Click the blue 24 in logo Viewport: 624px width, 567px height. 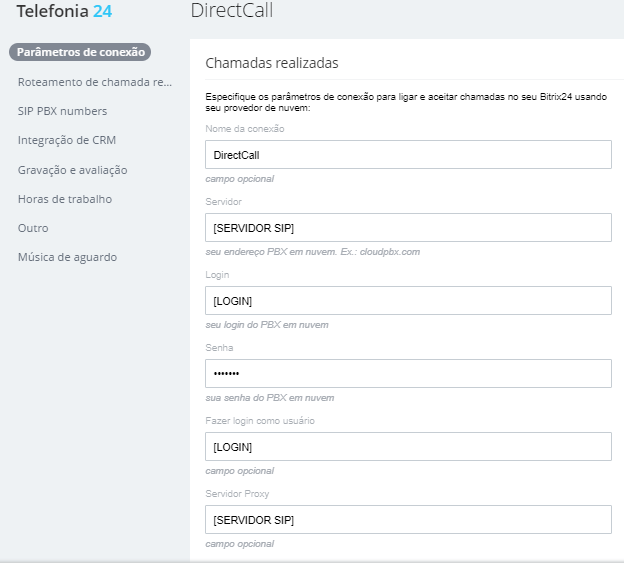103,11
